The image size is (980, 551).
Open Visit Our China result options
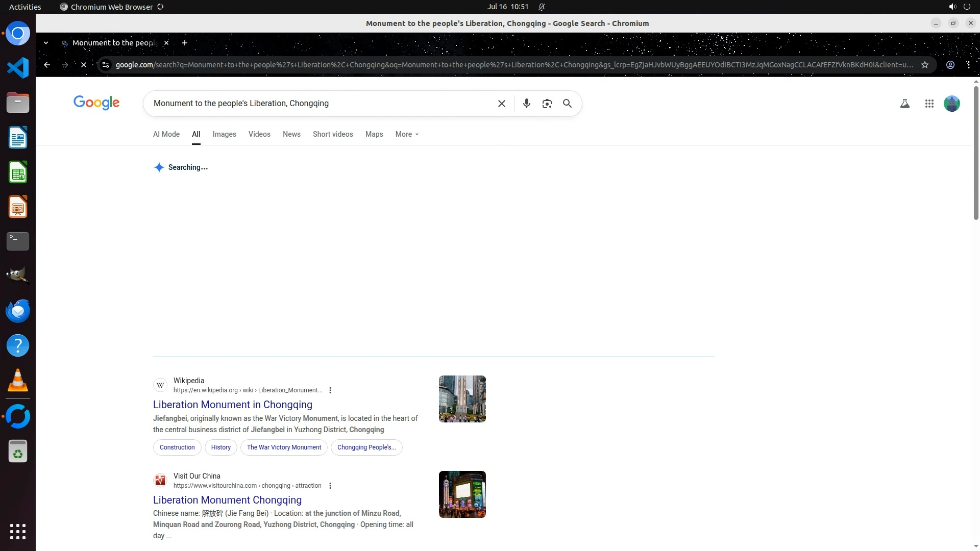click(x=330, y=486)
